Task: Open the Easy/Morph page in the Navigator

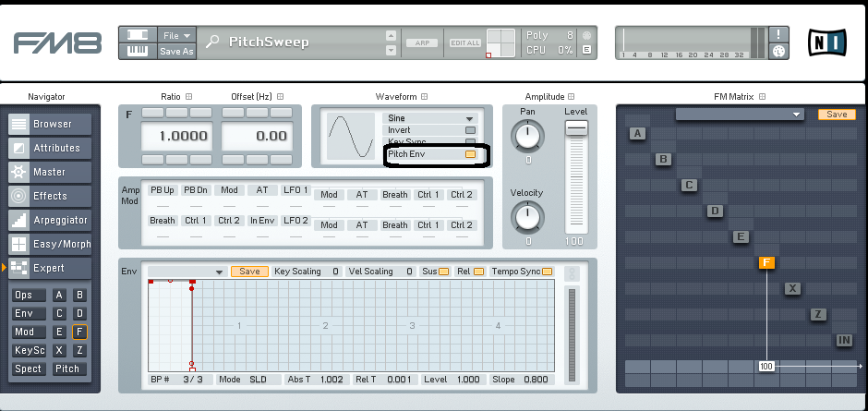Action: pos(50,244)
